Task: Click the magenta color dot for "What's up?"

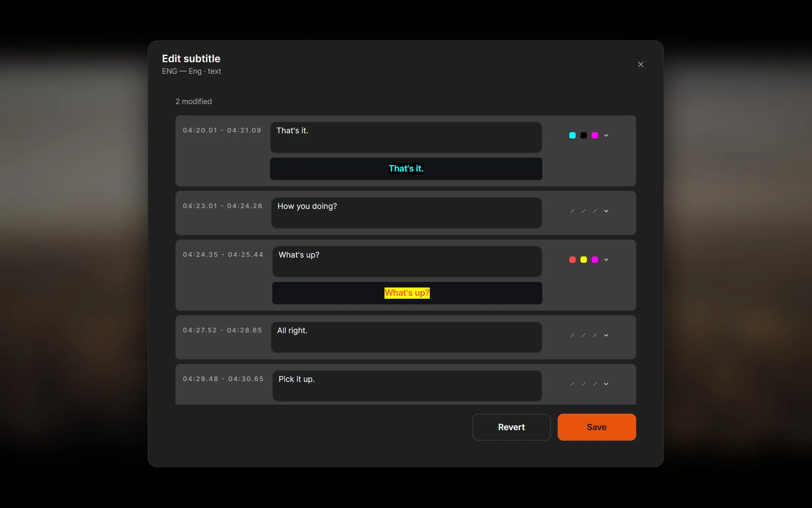Action: point(595,260)
